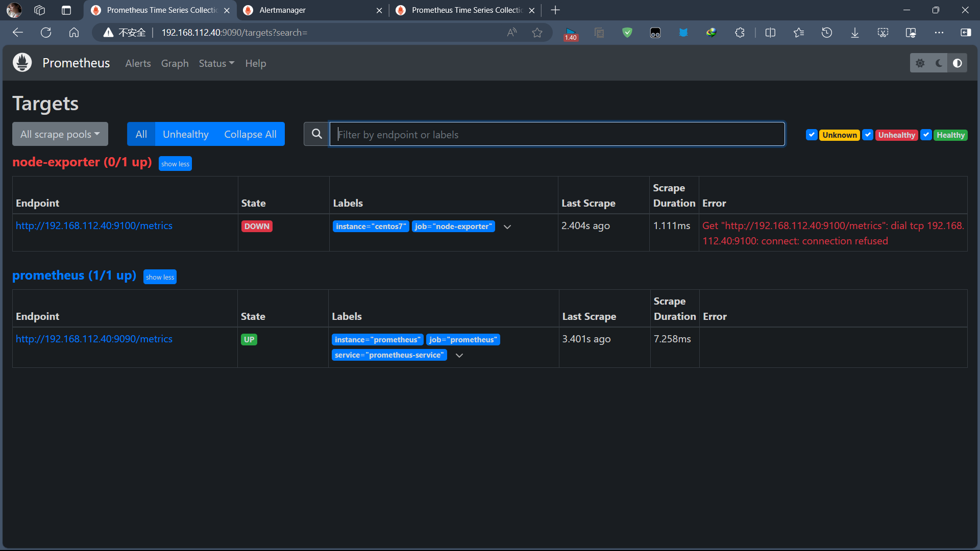980x551 pixels.
Task: Focus the Filter by endpoint or labels field
Action: (557, 134)
